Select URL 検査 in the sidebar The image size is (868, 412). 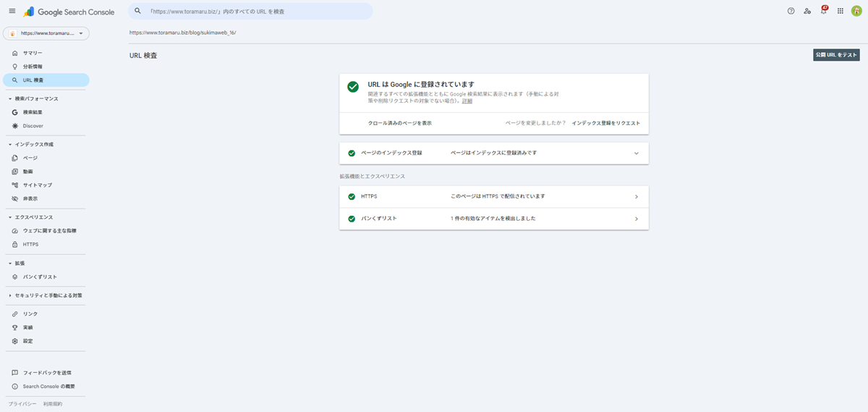(x=46, y=80)
